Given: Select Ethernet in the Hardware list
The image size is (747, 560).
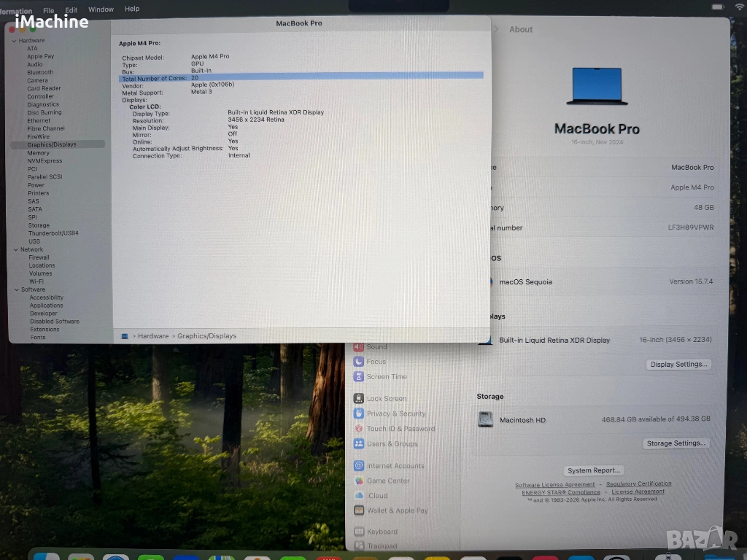Looking at the screenshot, I should [x=39, y=121].
